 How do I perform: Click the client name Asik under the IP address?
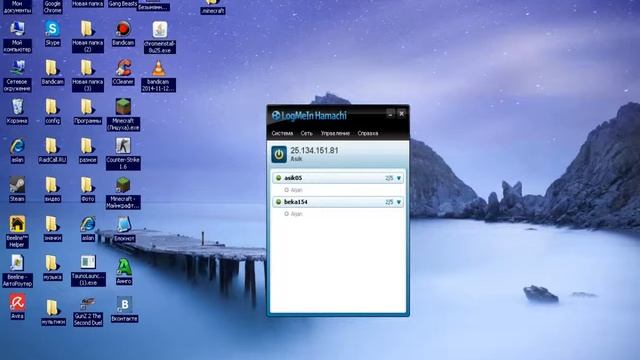point(296,159)
